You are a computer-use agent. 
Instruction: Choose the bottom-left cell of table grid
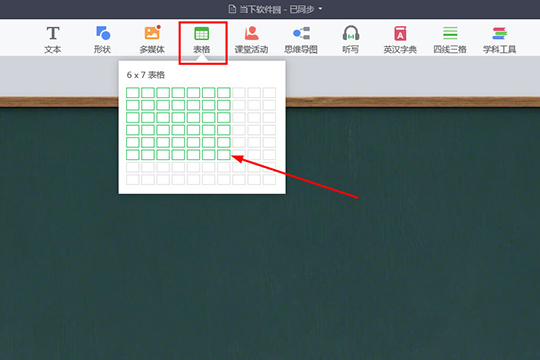point(133,179)
